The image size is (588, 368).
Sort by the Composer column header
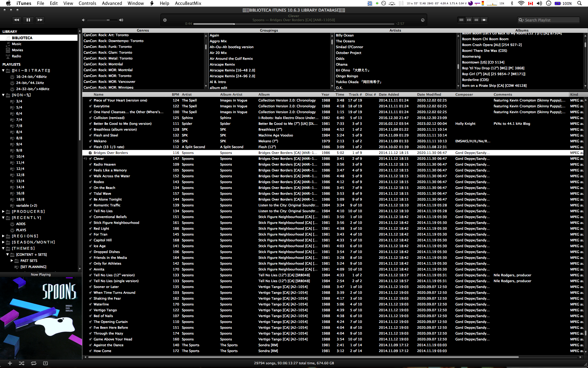(473, 94)
